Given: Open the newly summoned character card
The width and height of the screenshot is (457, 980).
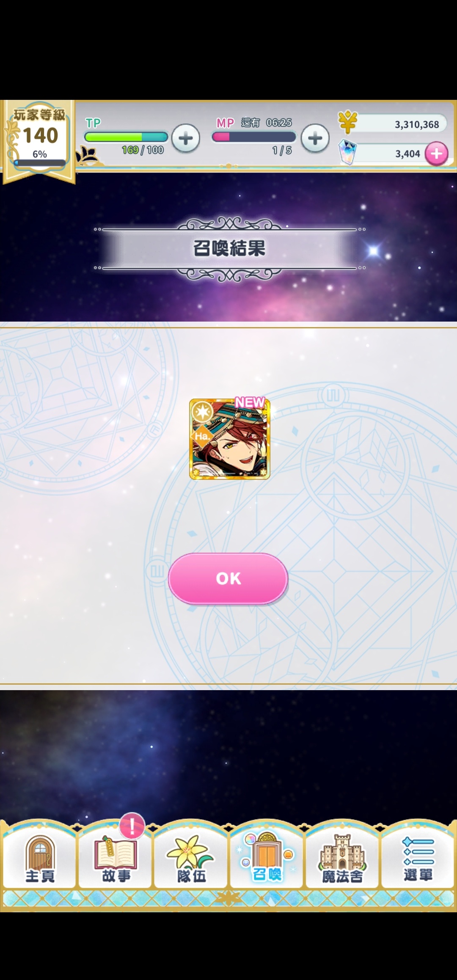Looking at the screenshot, I should (229, 439).
